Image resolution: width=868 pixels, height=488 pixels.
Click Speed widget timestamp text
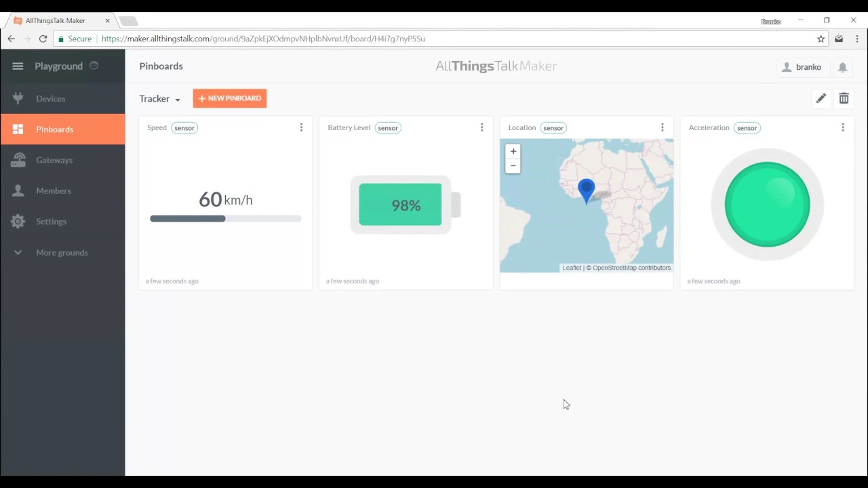(x=172, y=281)
